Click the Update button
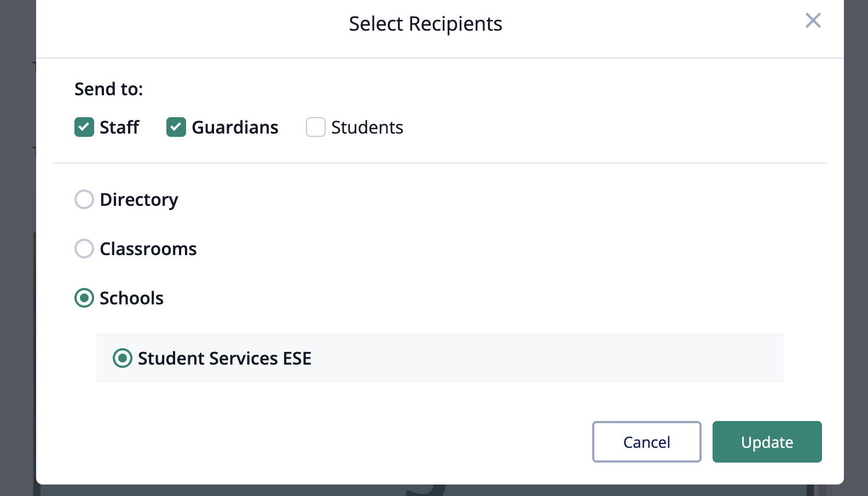The image size is (868, 496). click(x=767, y=442)
